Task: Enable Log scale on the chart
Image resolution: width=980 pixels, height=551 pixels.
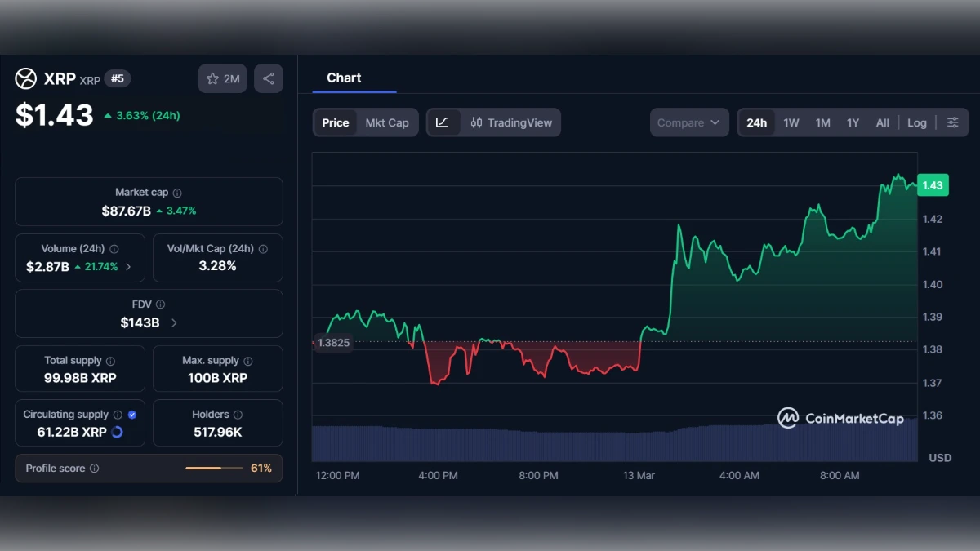Action: 916,122
